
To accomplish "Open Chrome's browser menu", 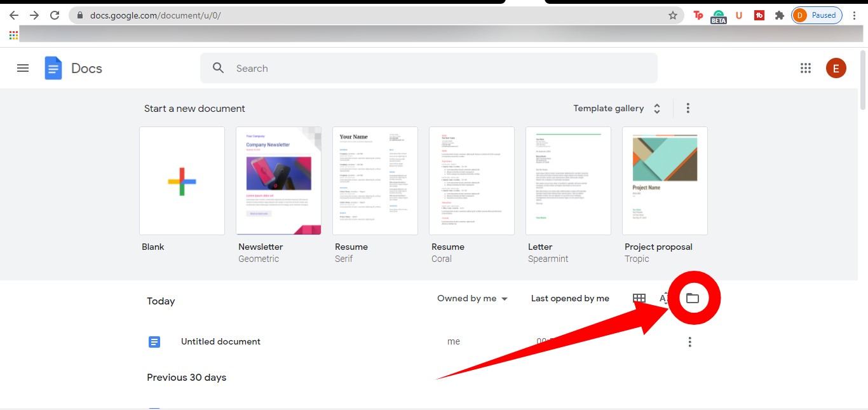I will coord(855,15).
